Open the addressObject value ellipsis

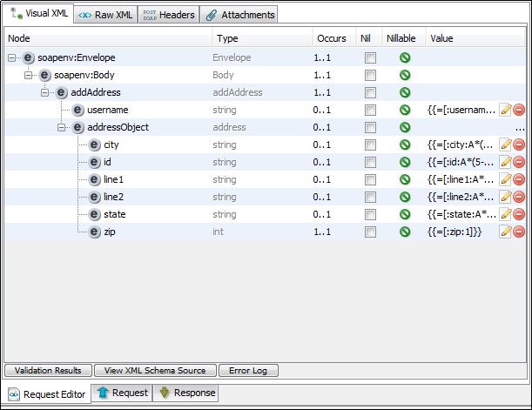click(x=520, y=129)
